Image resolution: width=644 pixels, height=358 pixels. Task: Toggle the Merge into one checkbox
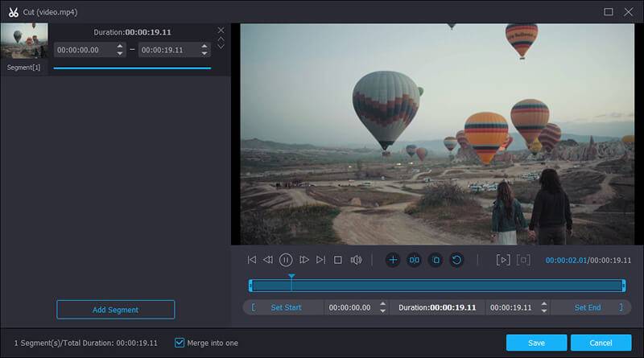click(x=180, y=343)
